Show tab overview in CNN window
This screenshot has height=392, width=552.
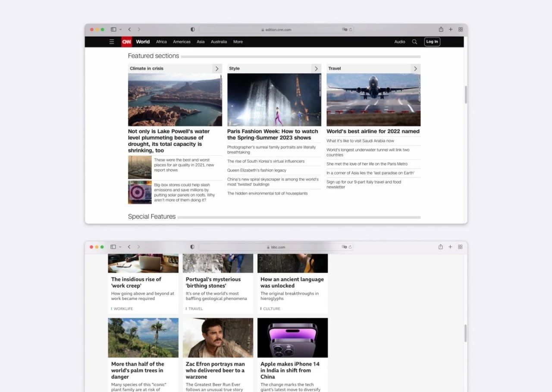[x=461, y=29]
